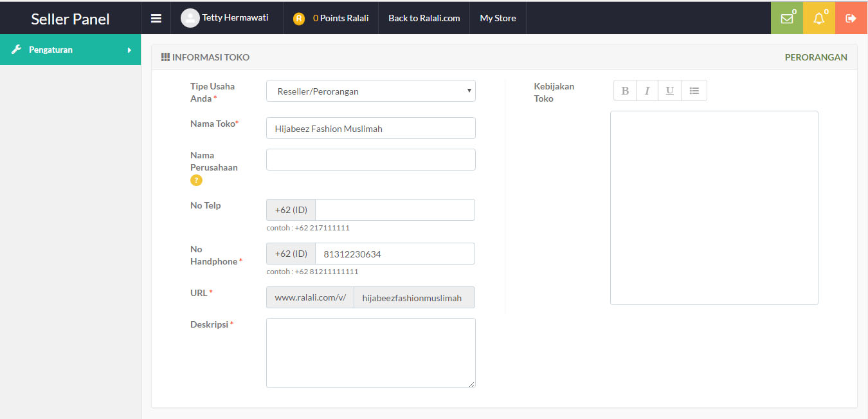This screenshot has width=868, height=419.
Task: Go to My Store
Action: pos(498,18)
